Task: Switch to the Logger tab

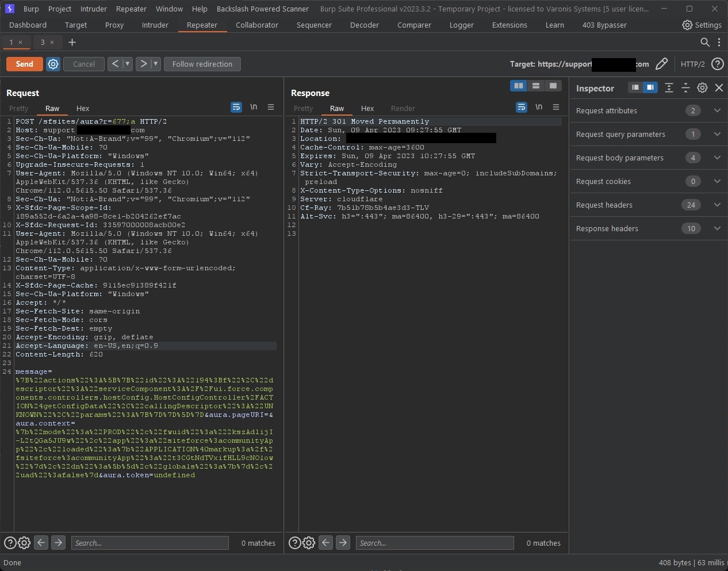Action: (462, 25)
